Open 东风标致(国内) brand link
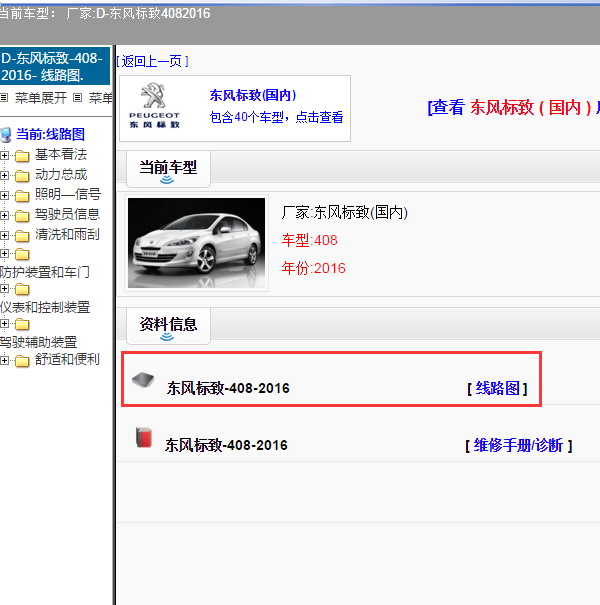The image size is (600, 605). click(x=253, y=95)
